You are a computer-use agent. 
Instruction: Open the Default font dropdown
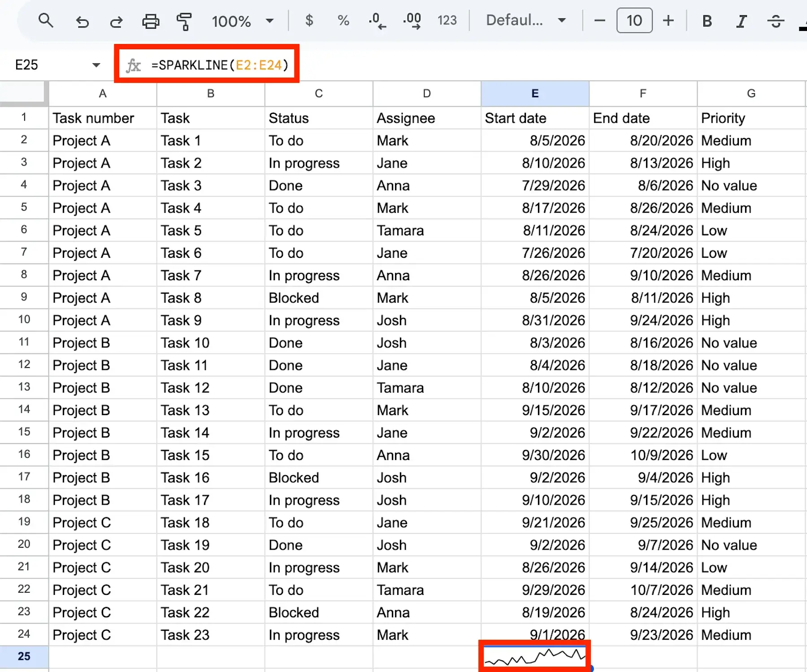(526, 21)
